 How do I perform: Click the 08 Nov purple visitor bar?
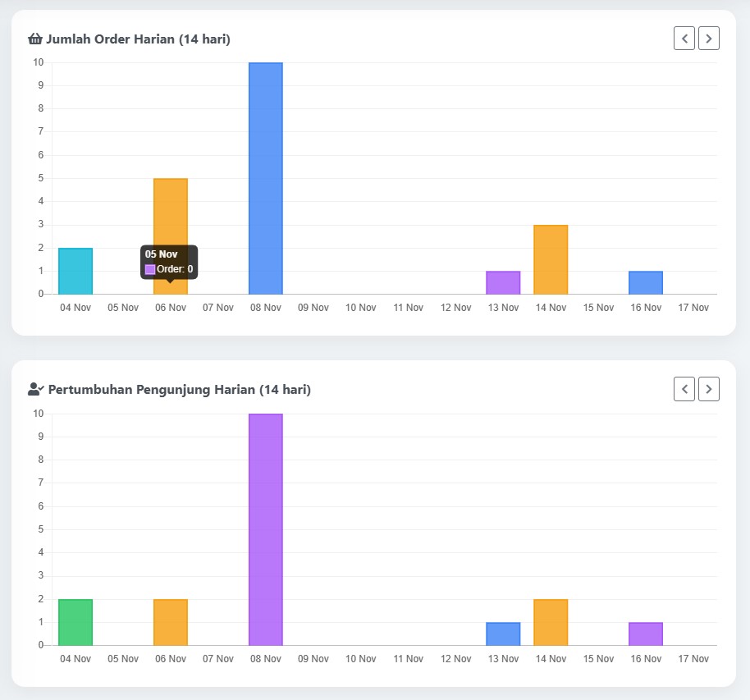(265, 529)
